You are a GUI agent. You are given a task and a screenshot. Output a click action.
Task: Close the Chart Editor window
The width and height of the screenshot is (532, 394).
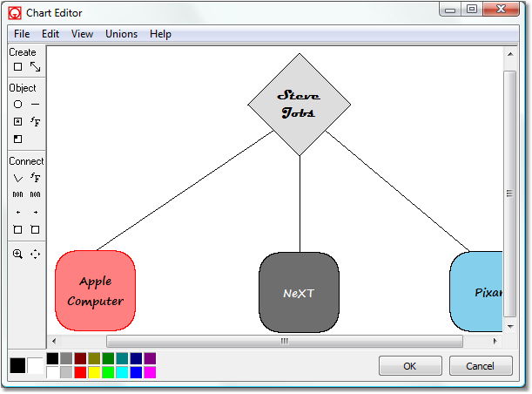tap(501, 10)
